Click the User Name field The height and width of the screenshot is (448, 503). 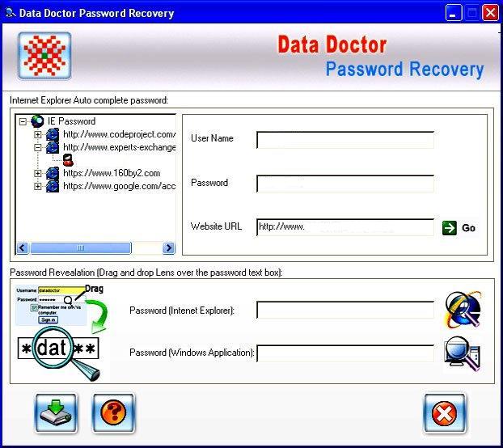tap(345, 140)
